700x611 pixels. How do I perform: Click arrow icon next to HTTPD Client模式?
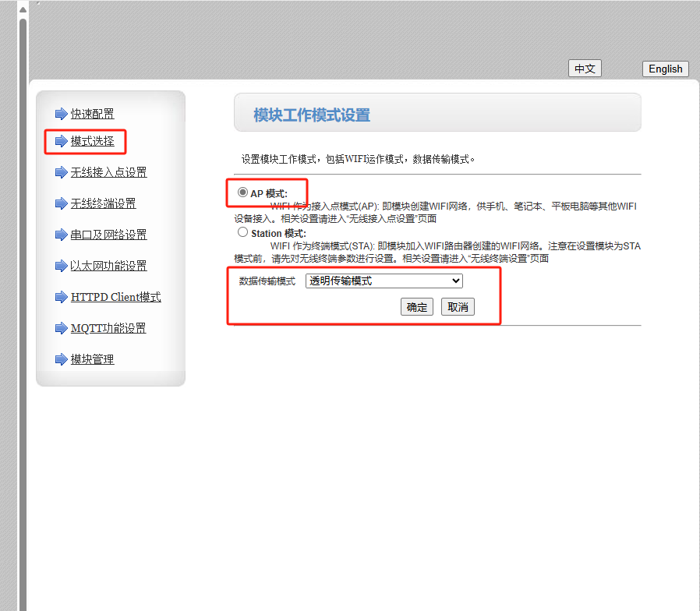pos(61,297)
